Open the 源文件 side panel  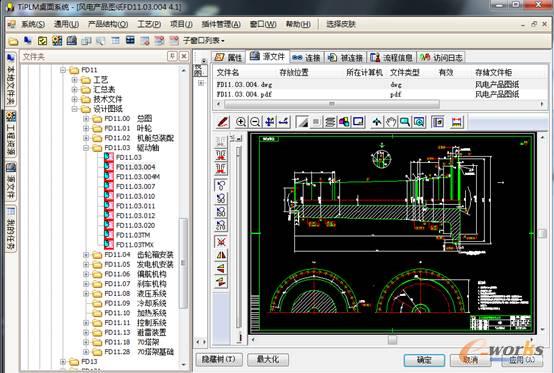click(11, 182)
